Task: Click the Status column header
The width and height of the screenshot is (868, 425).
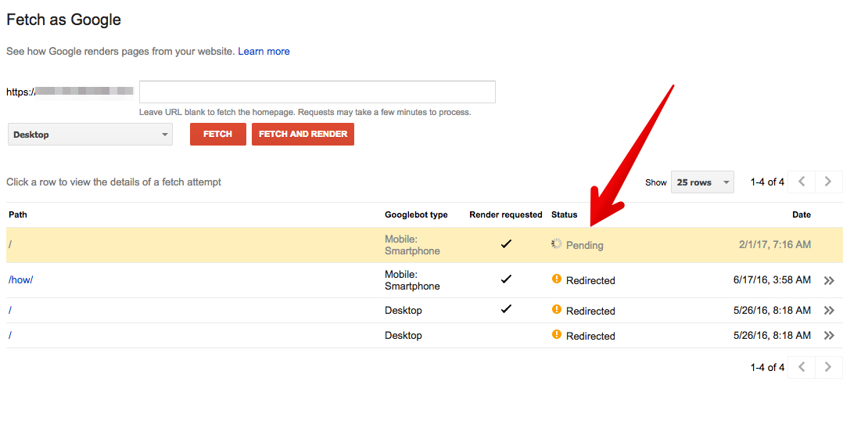Action: click(x=564, y=215)
